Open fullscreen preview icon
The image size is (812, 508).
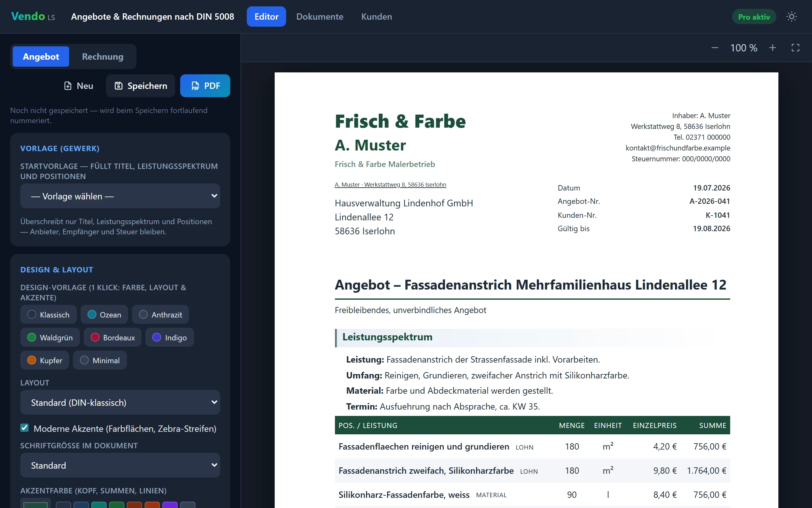tap(795, 48)
